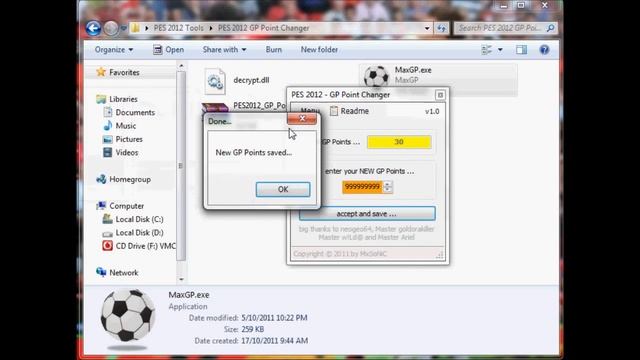Open the Music library
Screen dimensions: 640x360
(x=126, y=126)
